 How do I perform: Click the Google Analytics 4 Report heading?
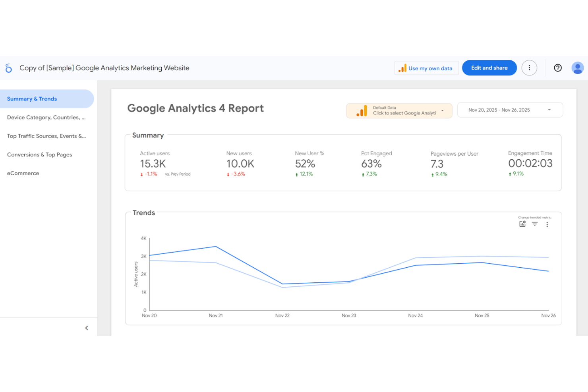point(195,108)
